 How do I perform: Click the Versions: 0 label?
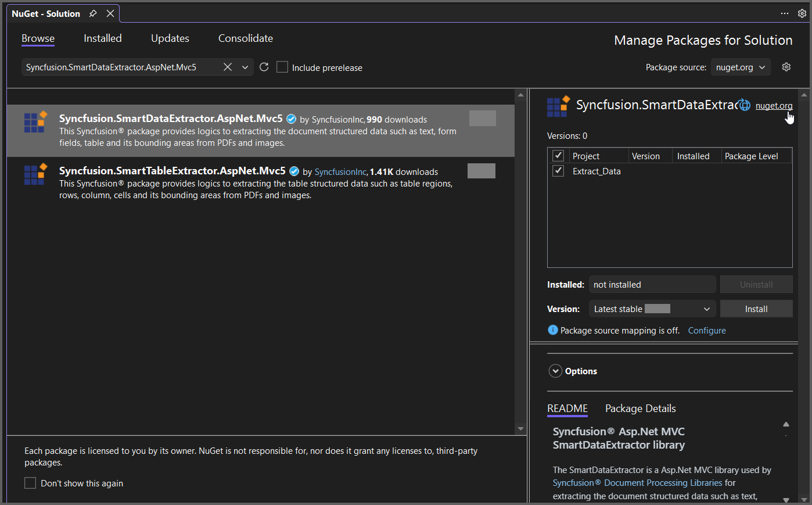pos(567,136)
